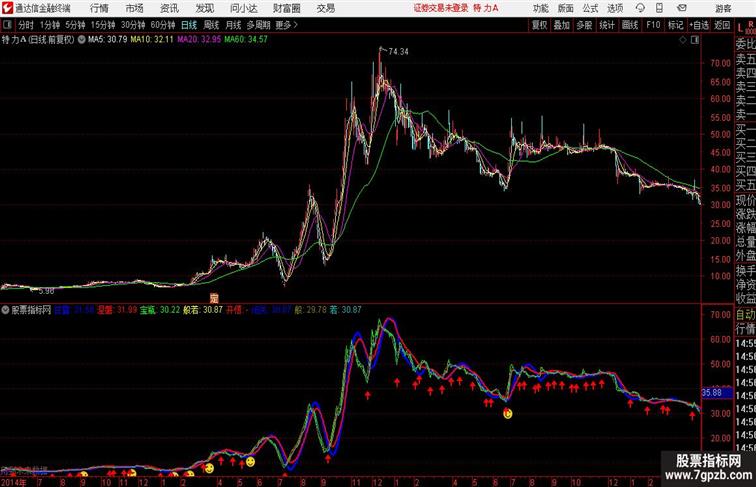Click the 行情 sidebar button
The width and height of the screenshot is (756, 487).
point(745,329)
